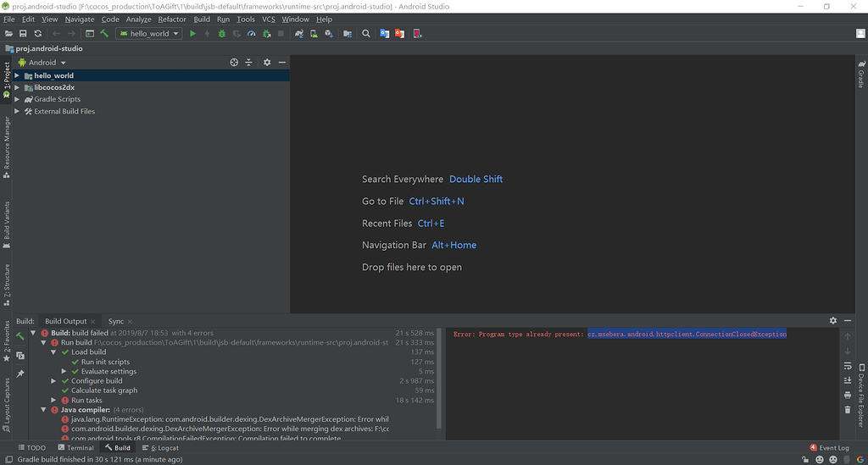This screenshot has height=465, width=868.
Task: Click the print icon in build console
Action: 848,395
